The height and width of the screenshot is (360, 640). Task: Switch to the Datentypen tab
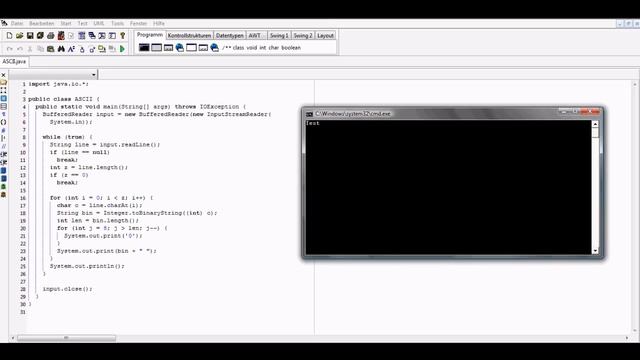(x=229, y=36)
